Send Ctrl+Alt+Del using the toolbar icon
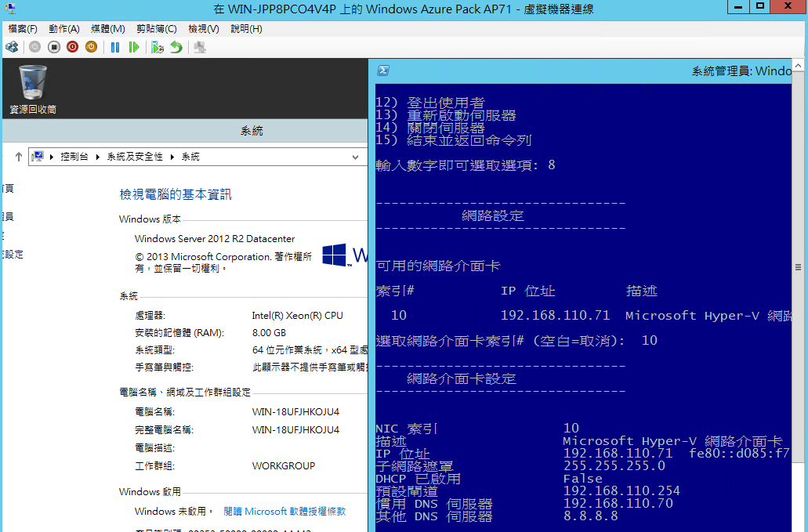 coord(12,47)
